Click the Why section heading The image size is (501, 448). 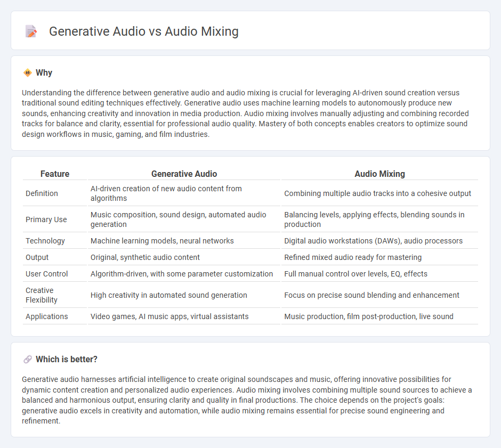[44, 73]
